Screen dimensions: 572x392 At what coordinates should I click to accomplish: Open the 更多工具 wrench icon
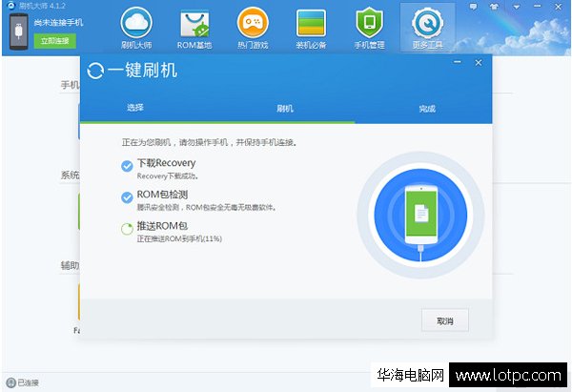point(427,23)
